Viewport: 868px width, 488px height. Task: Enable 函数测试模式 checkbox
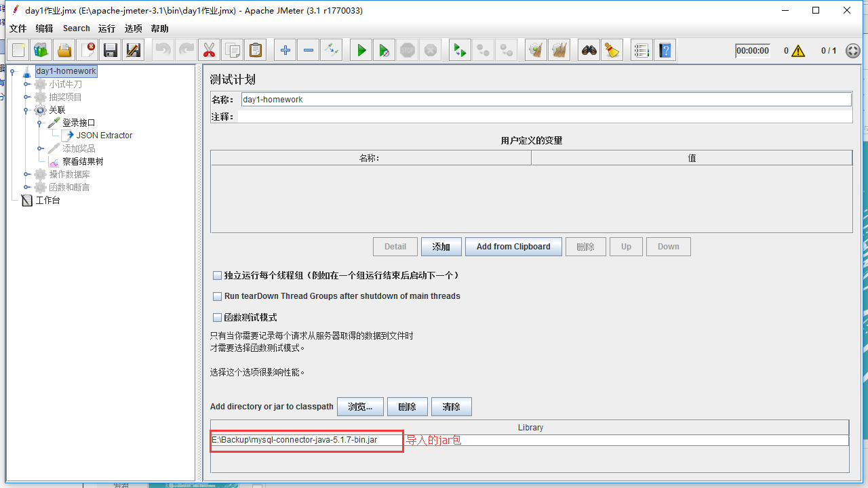coord(218,317)
